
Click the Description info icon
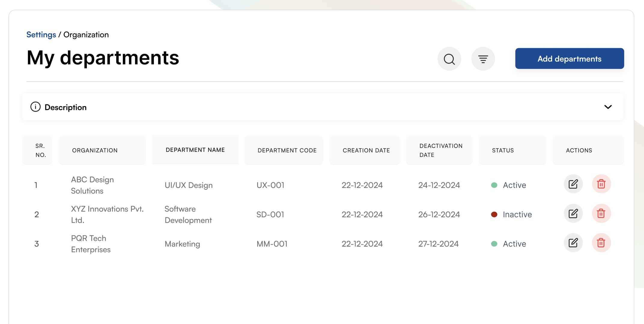(x=35, y=107)
